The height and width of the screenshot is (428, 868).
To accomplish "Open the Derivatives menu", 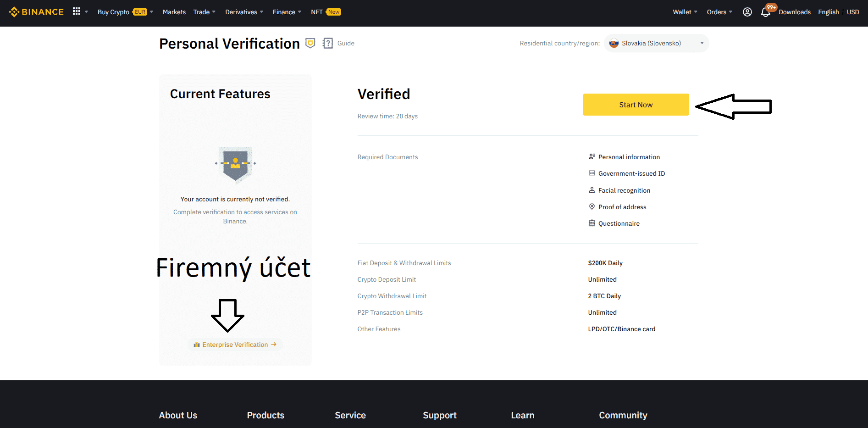I will [x=243, y=12].
